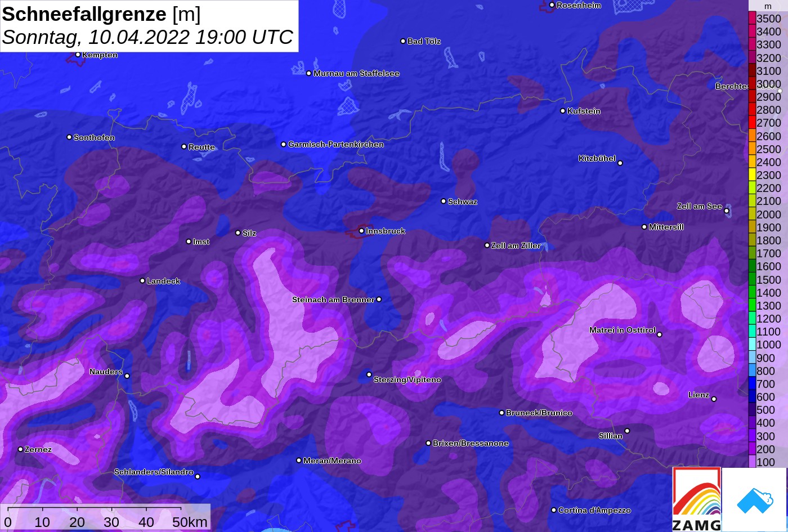Click the 3500 m legend color swatch
This screenshot has height=532, width=788.
752,18
